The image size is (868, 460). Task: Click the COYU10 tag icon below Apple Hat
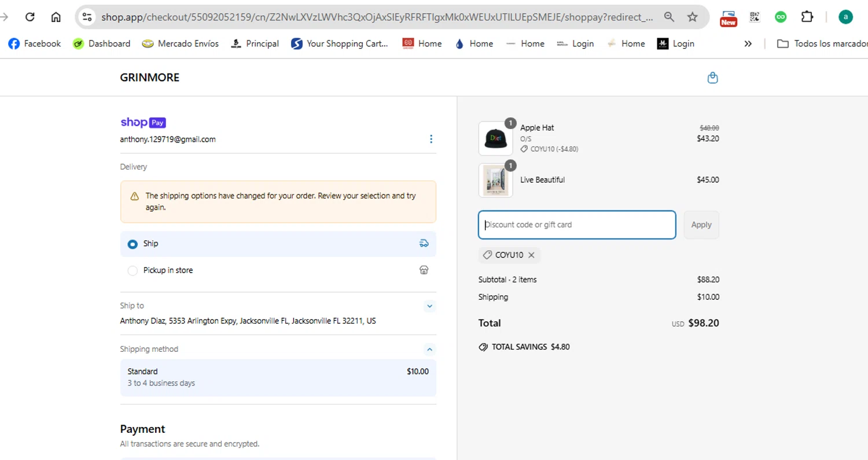coord(524,149)
